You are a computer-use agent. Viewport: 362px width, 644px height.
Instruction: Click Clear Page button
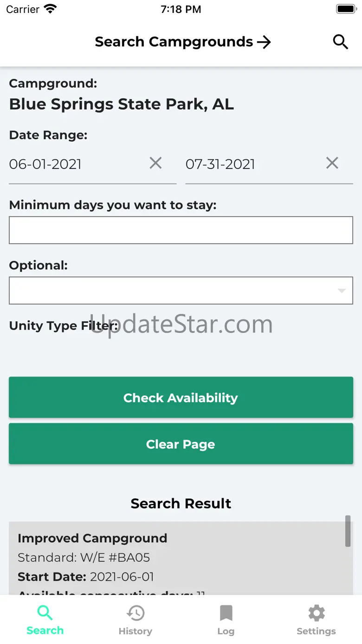181,444
